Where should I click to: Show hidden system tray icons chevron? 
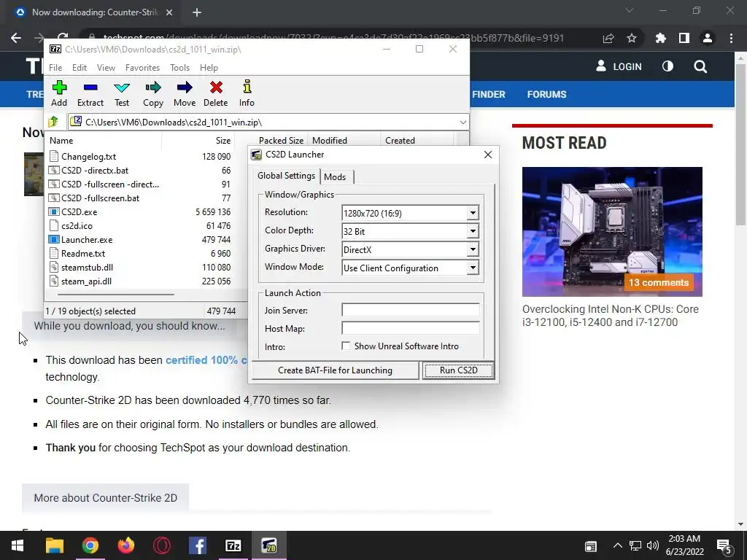coord(617,545)
